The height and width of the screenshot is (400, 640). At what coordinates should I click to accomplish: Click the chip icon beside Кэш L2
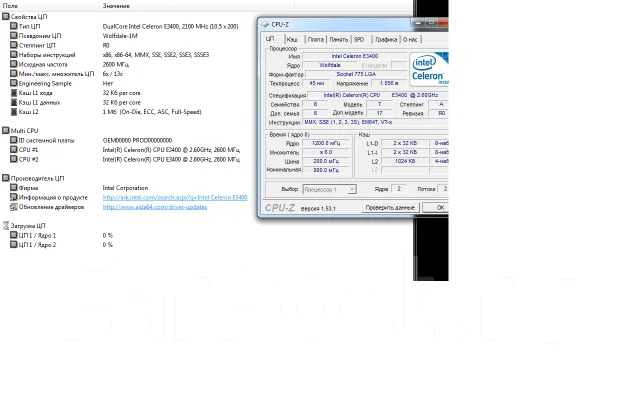point(14,111)
